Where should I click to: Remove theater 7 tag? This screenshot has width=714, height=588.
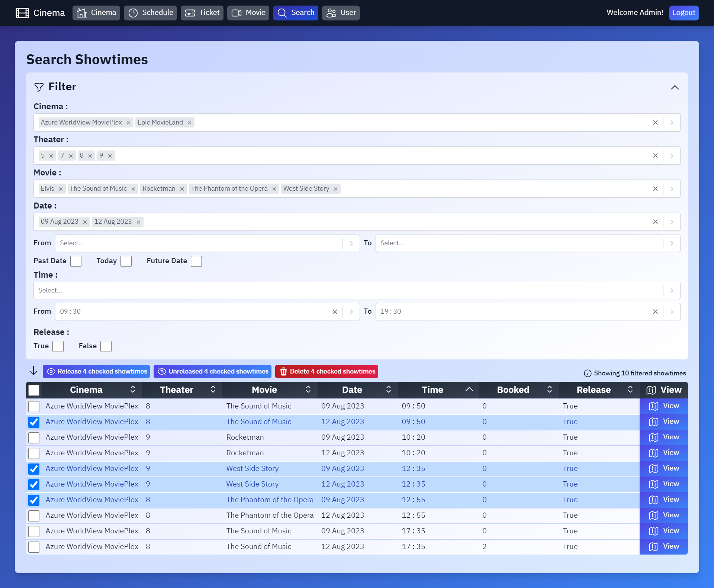point(71,156)
